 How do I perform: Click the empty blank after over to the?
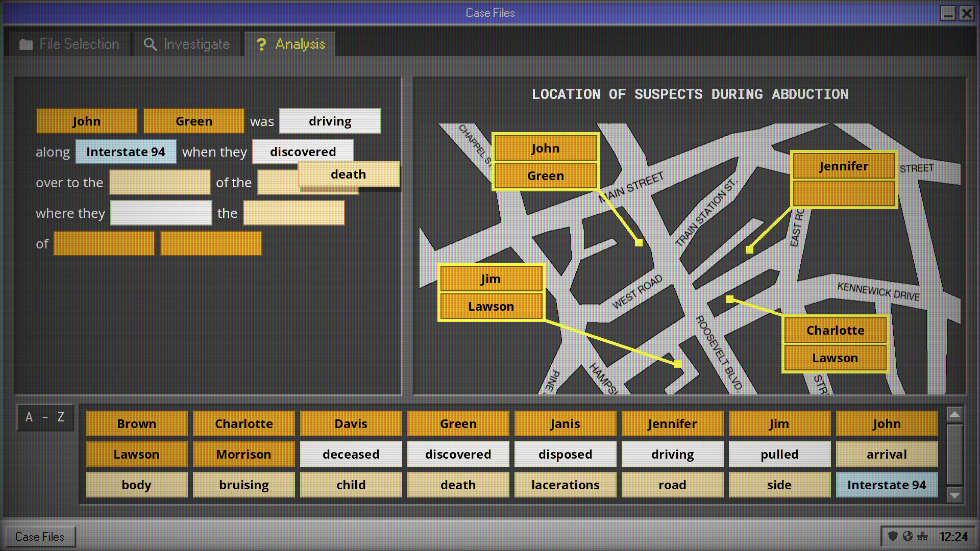[159, 182]
